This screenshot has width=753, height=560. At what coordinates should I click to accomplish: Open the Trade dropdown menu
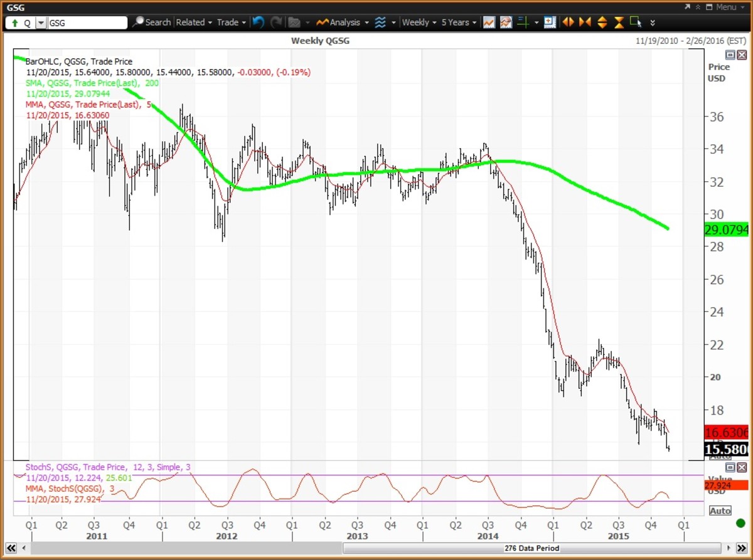pyautogui.click(x=231, y=22)
